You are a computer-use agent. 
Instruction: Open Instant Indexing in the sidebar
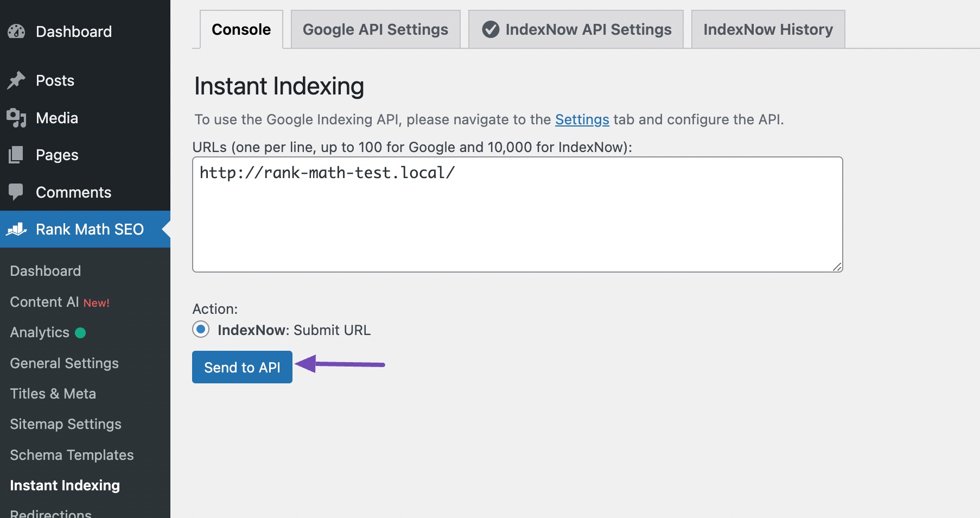[x=65, y=485]
